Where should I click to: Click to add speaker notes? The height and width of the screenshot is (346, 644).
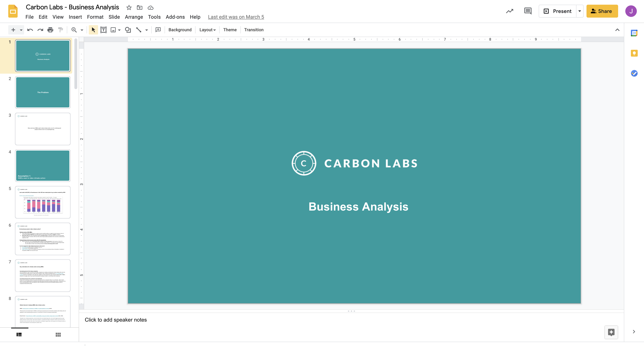(x=116, y=320)
